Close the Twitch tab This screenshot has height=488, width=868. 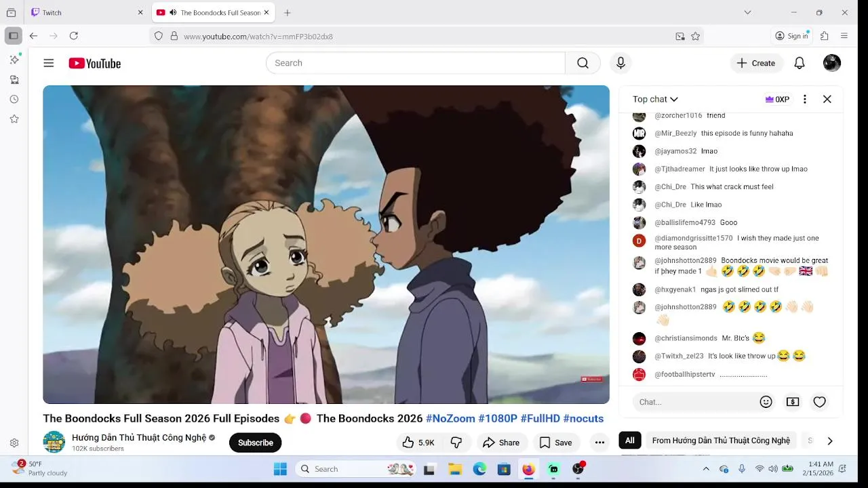coord(140,13)
